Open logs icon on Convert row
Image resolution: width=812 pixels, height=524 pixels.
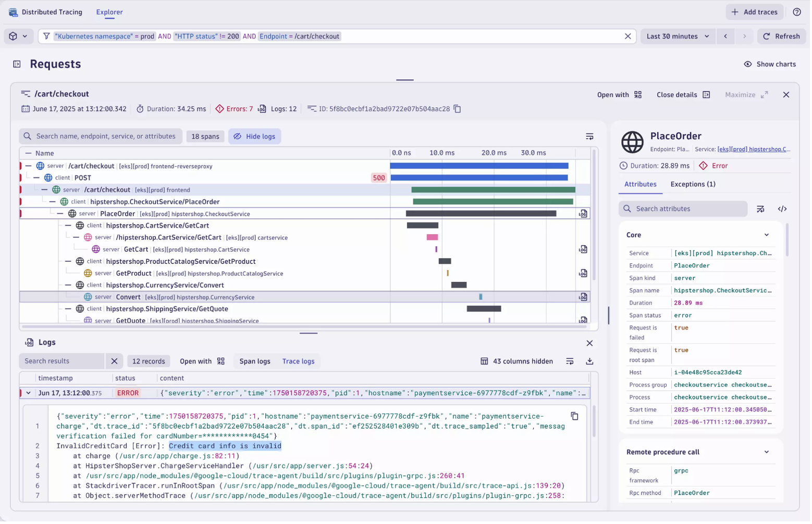click(584, 298)
